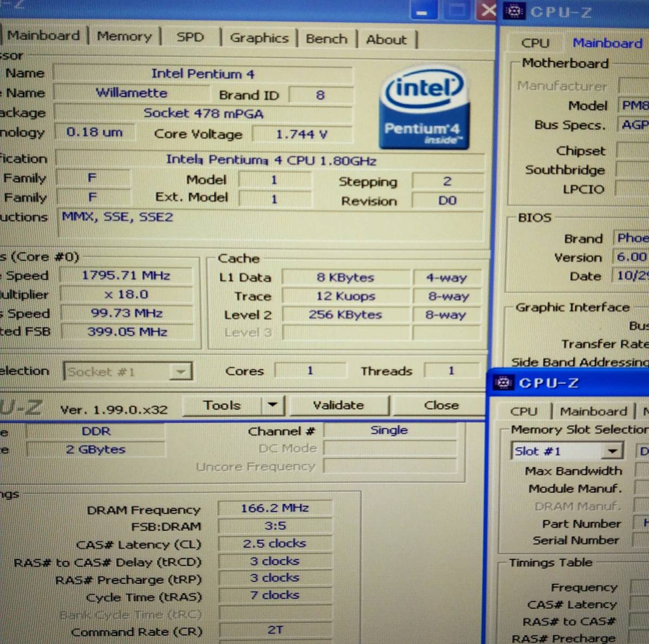This screenshot has height=644, width=649.
Task: Click the CPU-Z icon in the upper right window title bar
Action: pos(514,11)
